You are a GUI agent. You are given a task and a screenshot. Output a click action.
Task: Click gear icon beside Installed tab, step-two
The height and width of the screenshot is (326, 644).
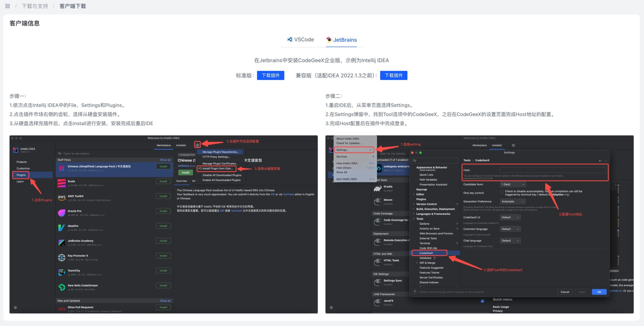[x=513, y=145]
